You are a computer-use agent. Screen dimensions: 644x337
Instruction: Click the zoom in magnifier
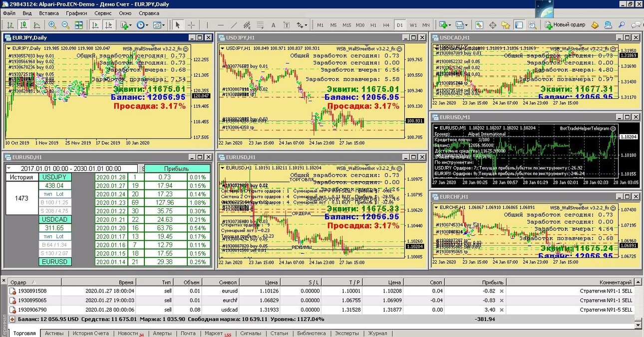pos(52,25)
